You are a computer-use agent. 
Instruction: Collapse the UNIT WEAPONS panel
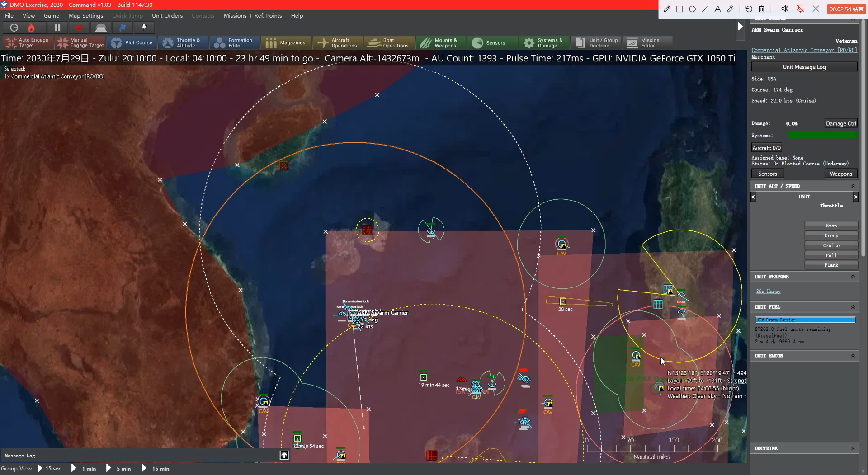(x=854, y=276)
